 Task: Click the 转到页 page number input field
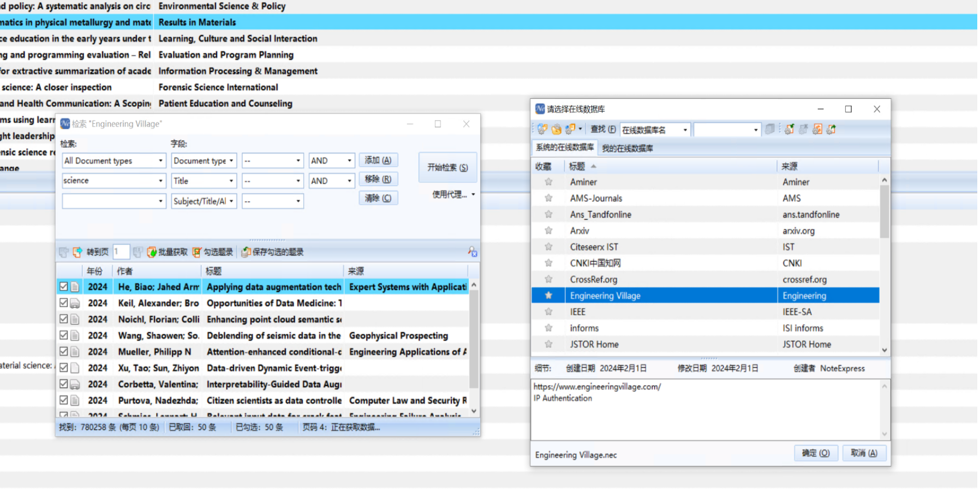(121, 251)
